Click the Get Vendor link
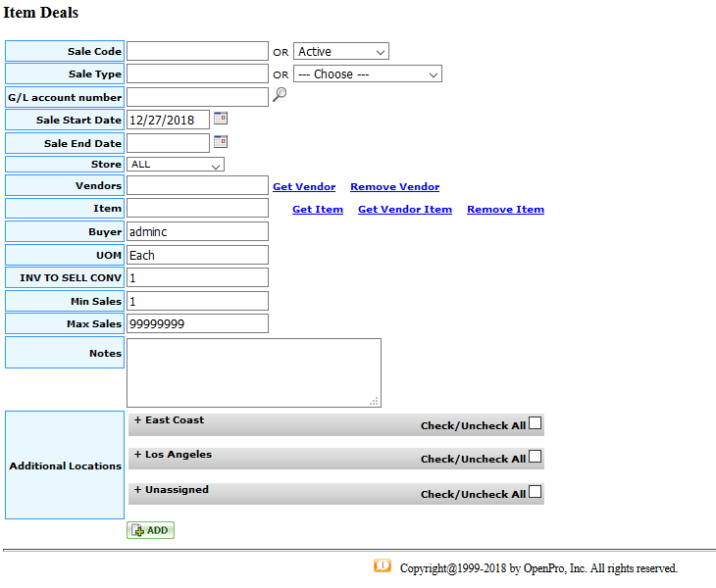The image size is (716, 588). click(x=304, y=187)
